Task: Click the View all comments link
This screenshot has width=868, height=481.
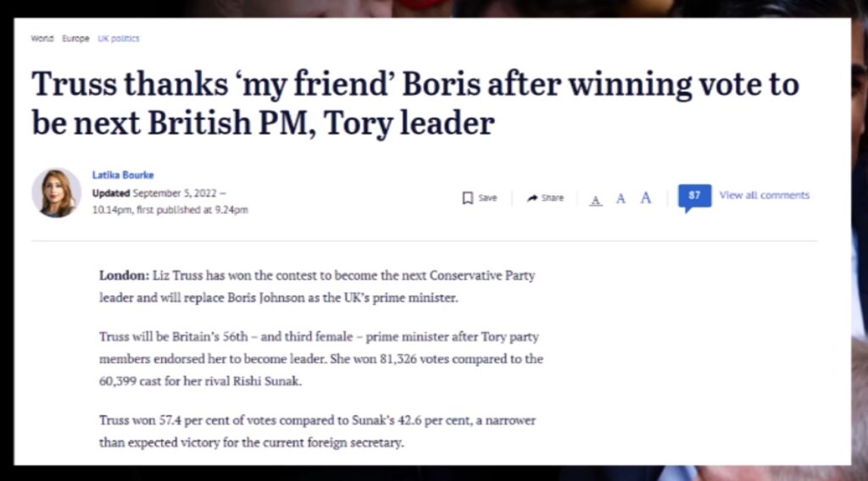Action: pos(764,196)
